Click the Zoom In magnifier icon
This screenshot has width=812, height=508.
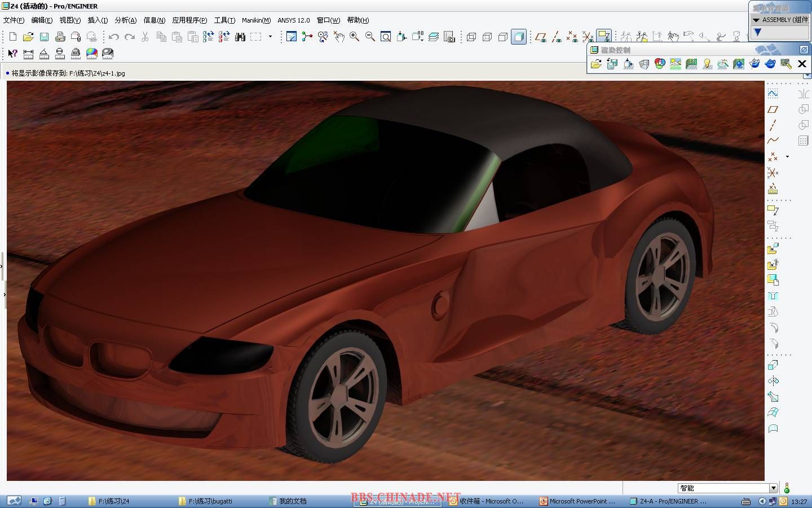pyautogui.click(x=354, y=37)
